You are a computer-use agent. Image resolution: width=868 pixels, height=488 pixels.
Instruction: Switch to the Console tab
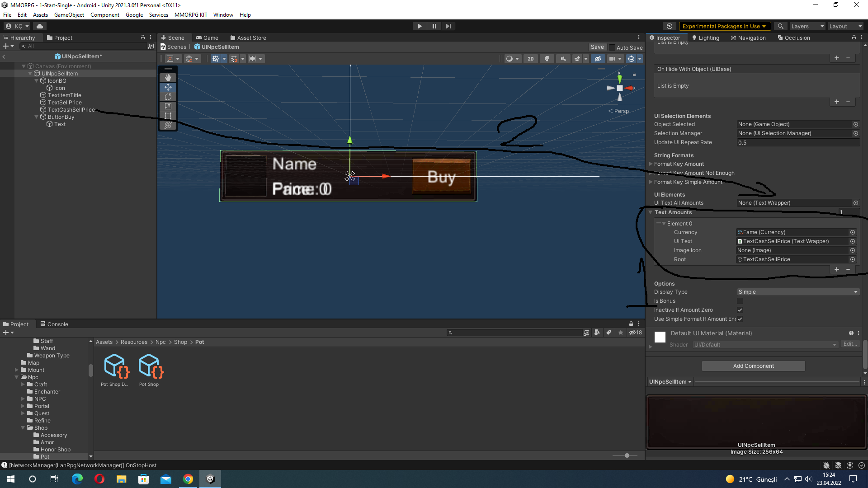[57, 324]
